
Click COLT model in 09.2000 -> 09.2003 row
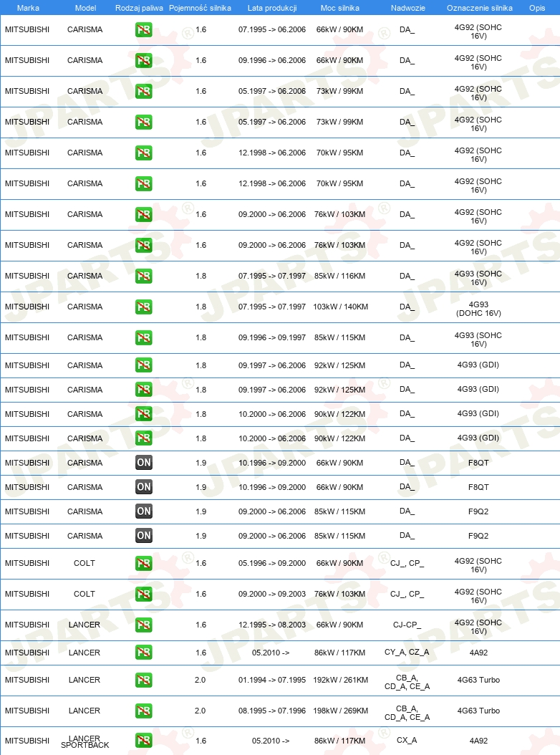point(85,594)
